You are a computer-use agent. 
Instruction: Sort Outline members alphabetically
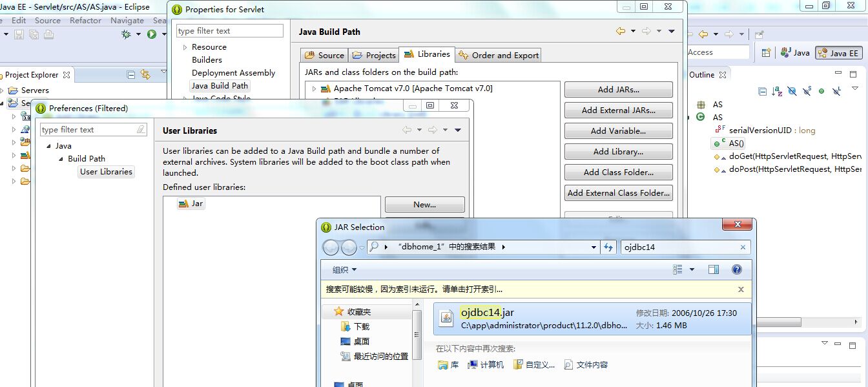[x=778, y=92]
